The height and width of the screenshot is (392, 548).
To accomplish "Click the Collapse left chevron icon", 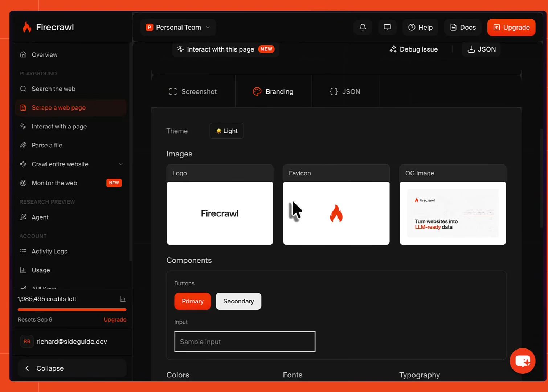I will (x=27, y=368).
